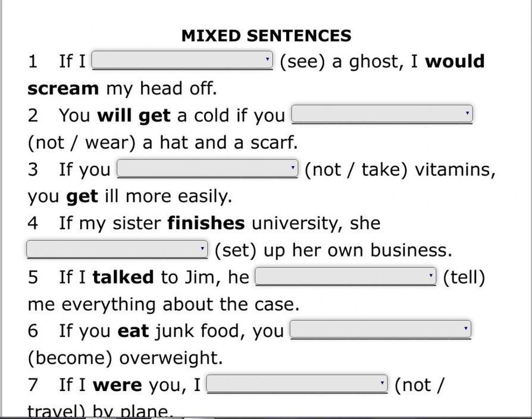
Task: Click the bold word "eat" in sentence 6
Action: 133,331
